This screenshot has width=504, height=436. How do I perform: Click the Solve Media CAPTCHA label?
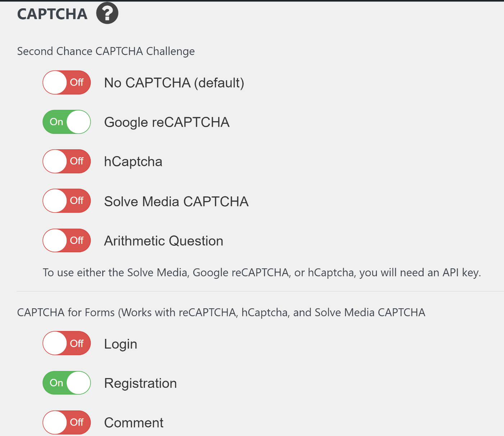point(176,201)
